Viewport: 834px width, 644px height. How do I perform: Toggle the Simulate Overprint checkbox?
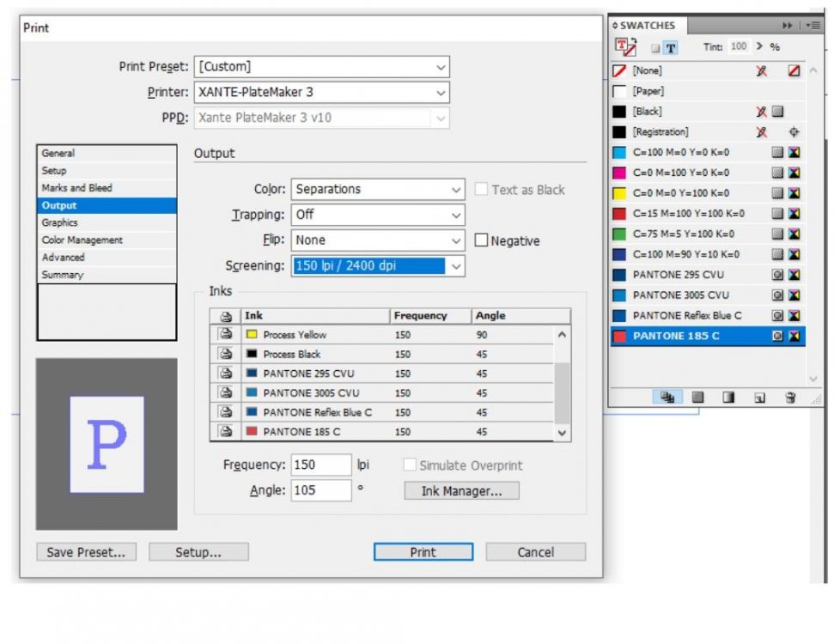[x=410, y=465]
